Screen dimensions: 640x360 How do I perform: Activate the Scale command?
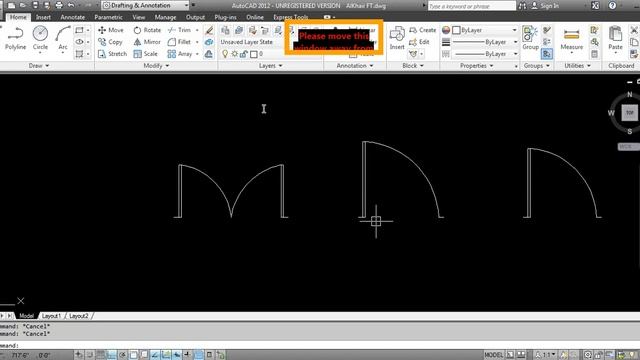point(145,54)
